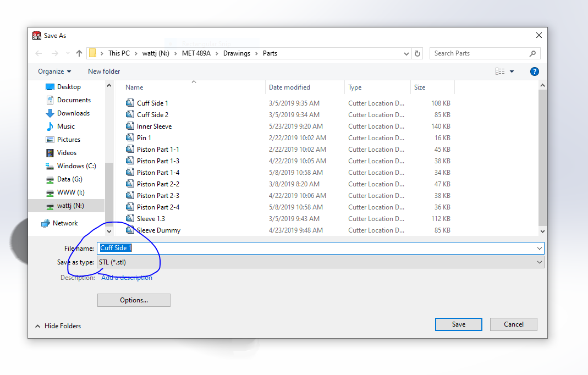Open the Save as type dropdown
This screenshot has width=588, height=375.
point(320,262)
